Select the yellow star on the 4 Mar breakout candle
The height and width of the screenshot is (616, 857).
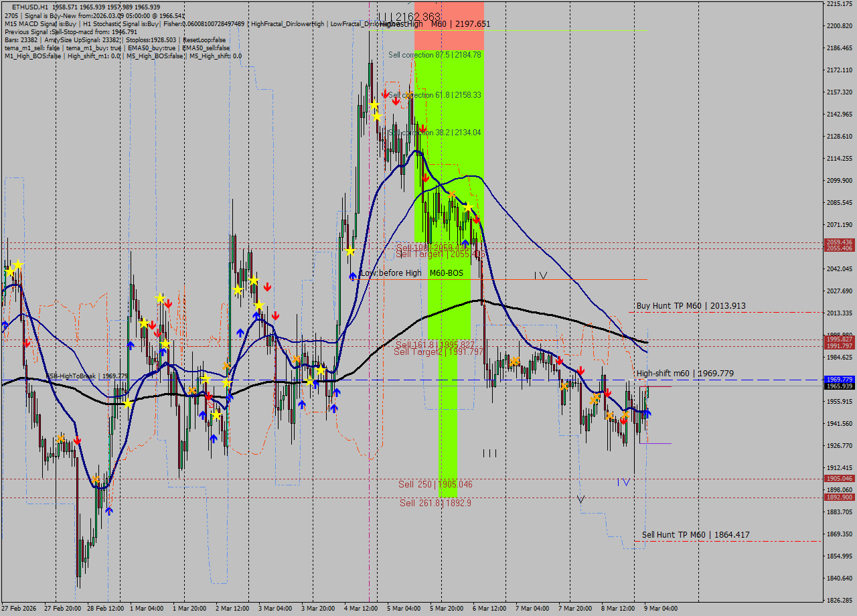tap(349, 251)
